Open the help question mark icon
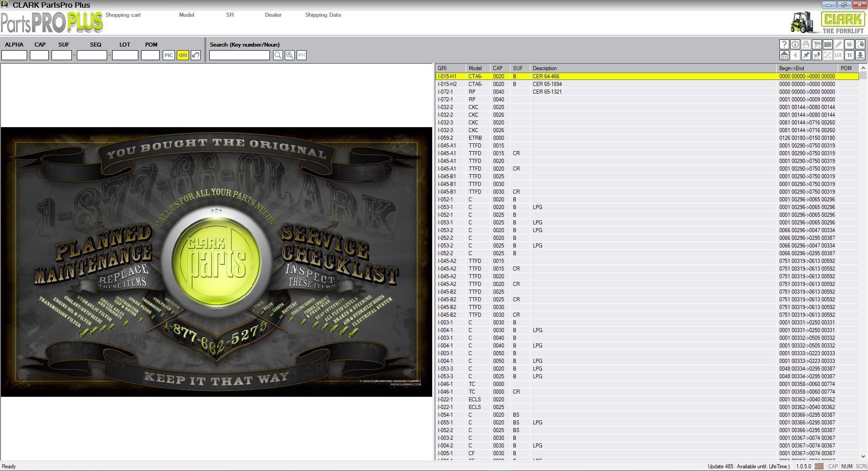Image resolution: width=868 pixels, height=471 pixels. point(784,44)
